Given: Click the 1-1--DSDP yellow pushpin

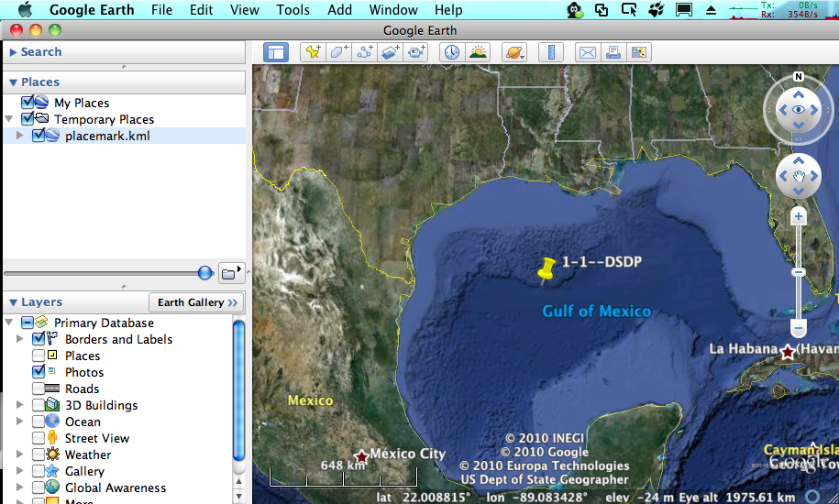Looking at the screenshot, I should (x=546, y=269).
